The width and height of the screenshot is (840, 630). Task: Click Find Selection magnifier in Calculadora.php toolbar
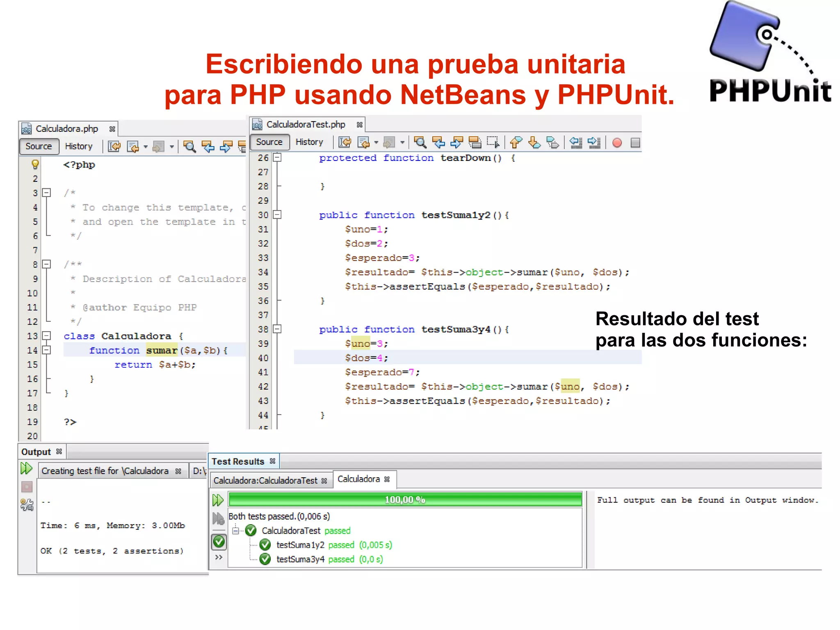[189, 147]
